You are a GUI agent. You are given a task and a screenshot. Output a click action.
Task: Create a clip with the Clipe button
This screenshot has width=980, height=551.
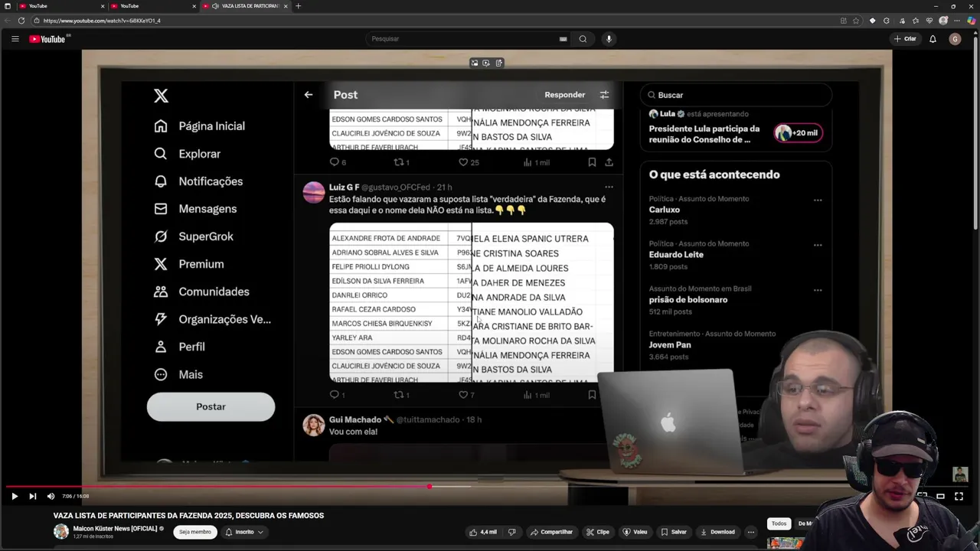coord(598,532)
